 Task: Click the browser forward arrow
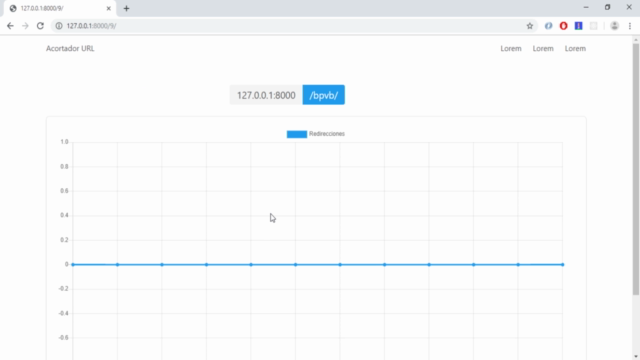click(x=25, y=26)
